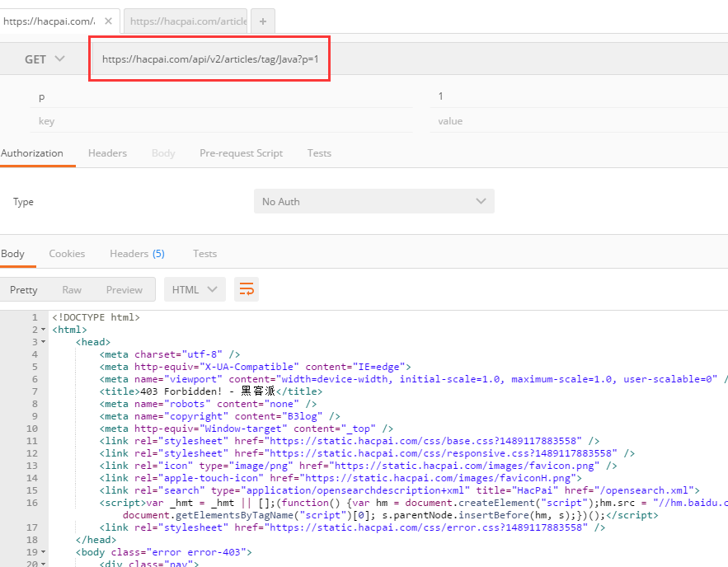The height and width of the screenshot is (567, 728).
Task: Toggle the line wrap icon in response viewer
Action: [x=246, y=289]
